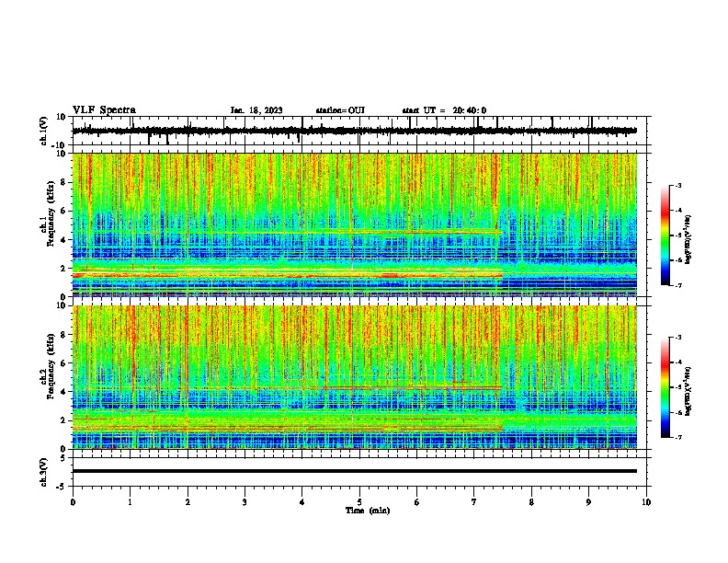Click the ch.1 spectrogram color bar
728x563 pixels.
tap(665, 236)
